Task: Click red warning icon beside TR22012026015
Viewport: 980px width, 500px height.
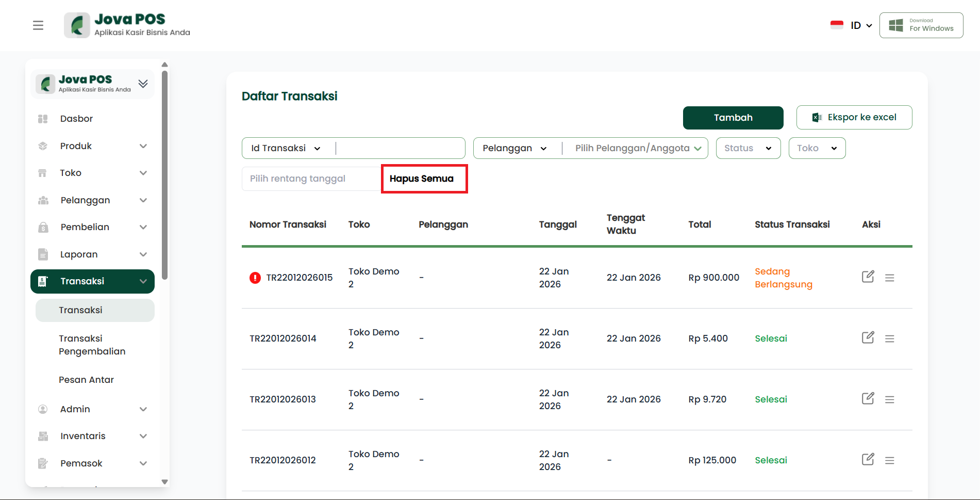Action: click(x=255, y=278)
